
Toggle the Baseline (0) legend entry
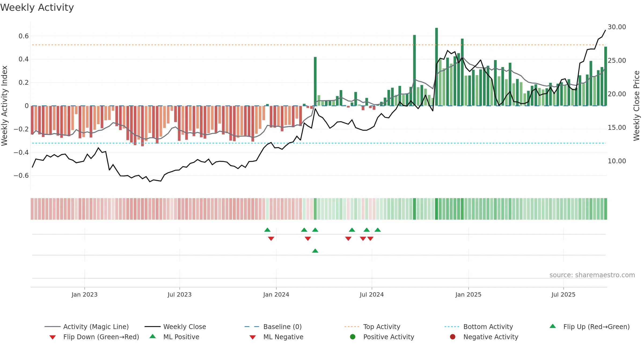(x=273, y=327)
